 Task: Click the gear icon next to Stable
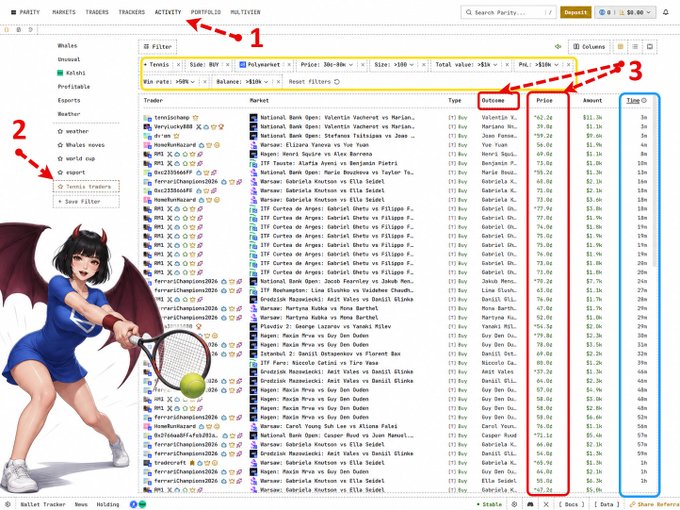pos(514,504)
